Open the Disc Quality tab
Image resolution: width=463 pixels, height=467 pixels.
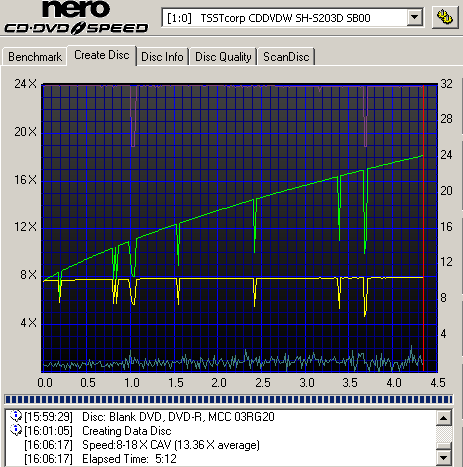pos(223,57)
